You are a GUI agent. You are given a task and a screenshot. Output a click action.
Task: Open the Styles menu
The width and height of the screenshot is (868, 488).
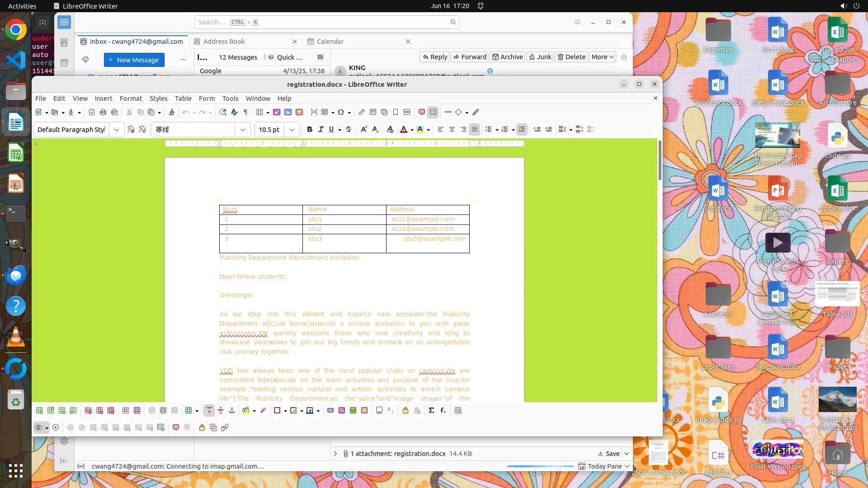[158, 98]
